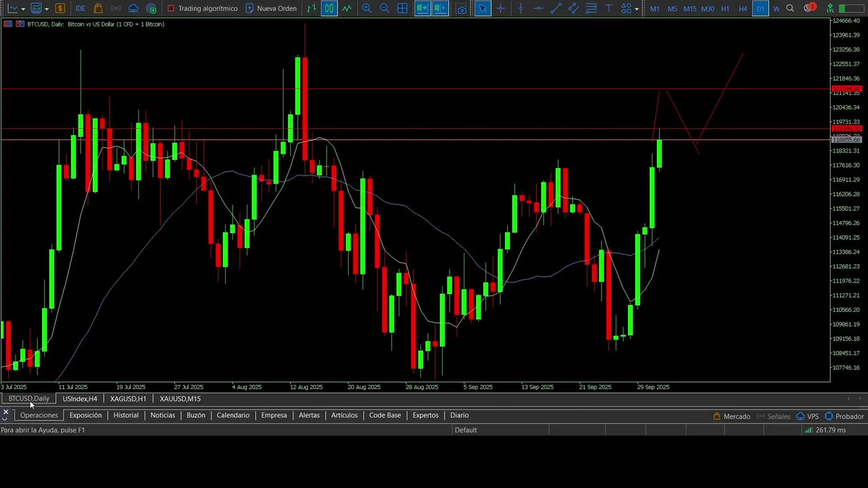Switch to the USIndex,H4 chart tab
Viewport: 868px width, 488px height.
80,399
